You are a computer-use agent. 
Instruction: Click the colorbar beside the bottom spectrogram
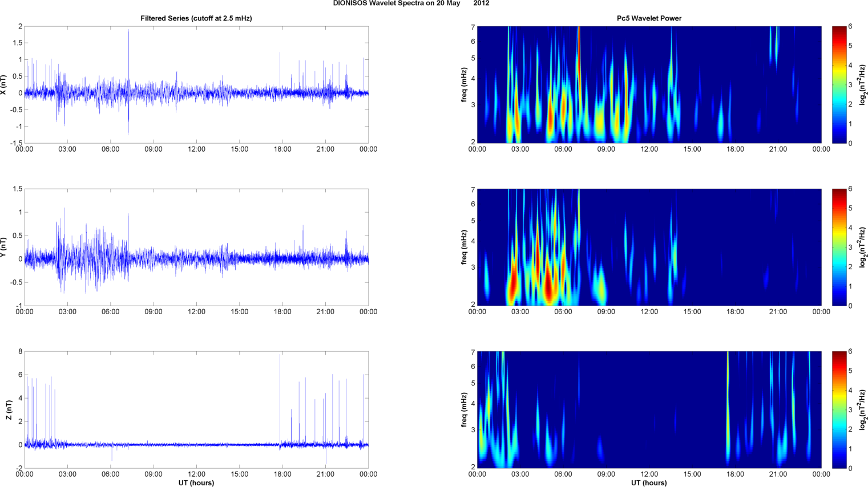click(x=839, y=410)
